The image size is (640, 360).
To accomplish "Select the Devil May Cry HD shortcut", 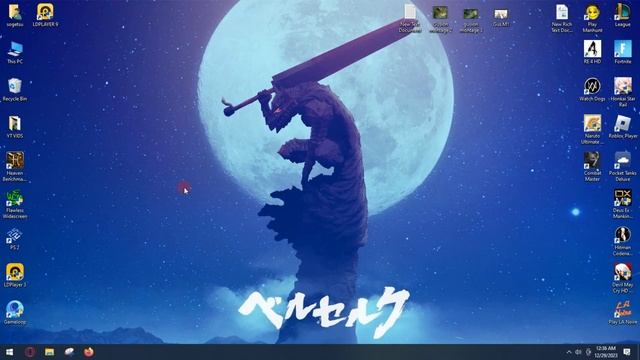I will tap(622, 278).
